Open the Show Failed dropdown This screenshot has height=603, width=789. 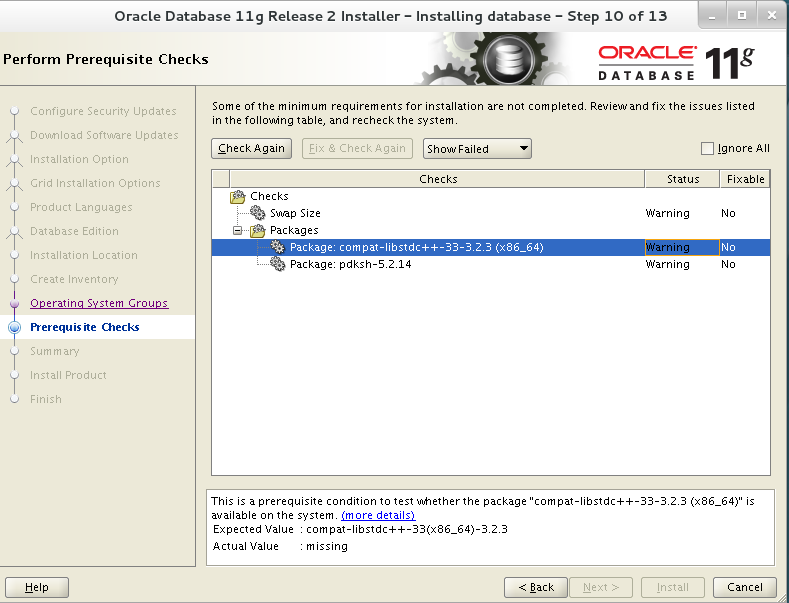click(477, 148)
